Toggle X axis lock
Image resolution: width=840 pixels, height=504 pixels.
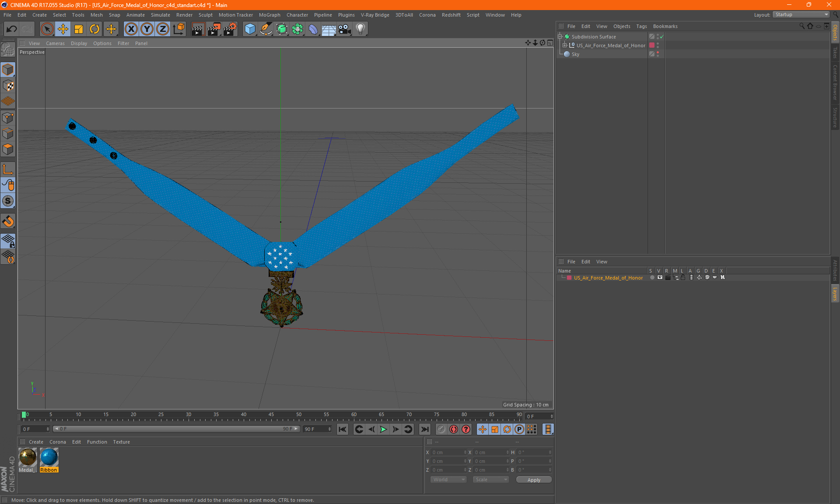(x=131, y=29)
